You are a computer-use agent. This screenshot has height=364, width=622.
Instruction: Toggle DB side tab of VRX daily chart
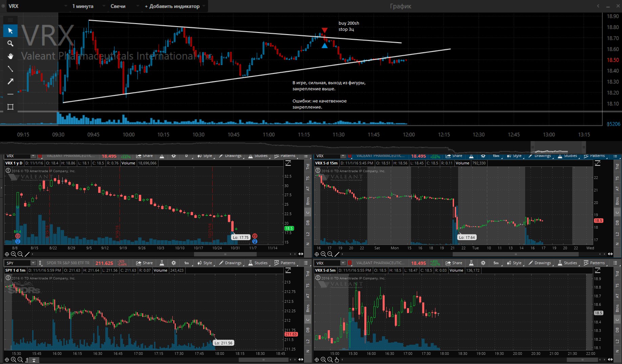click(x=308, y=223)
